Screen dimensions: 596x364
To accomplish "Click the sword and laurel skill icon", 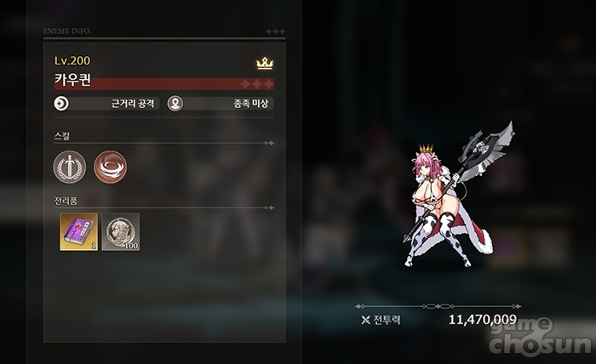I will point(70,167).
